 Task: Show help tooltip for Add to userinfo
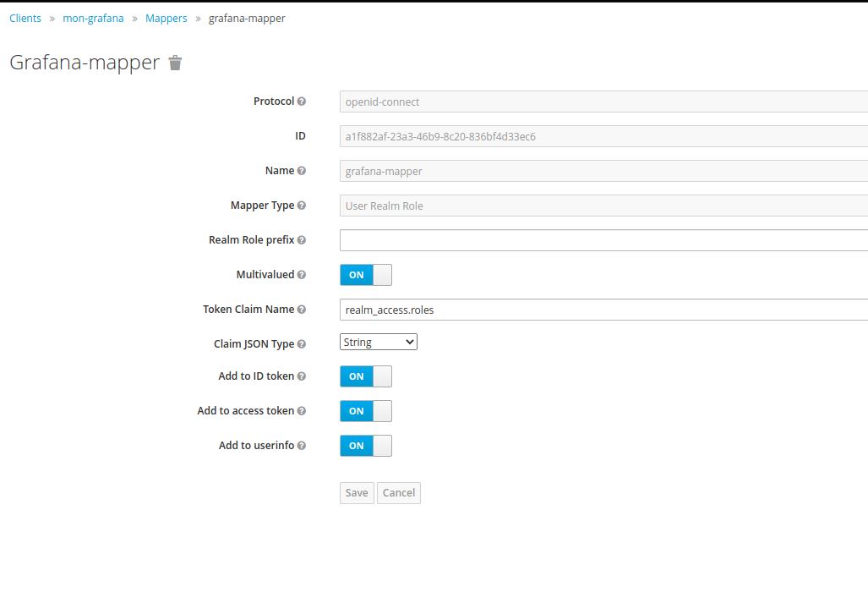coord(301,446)
